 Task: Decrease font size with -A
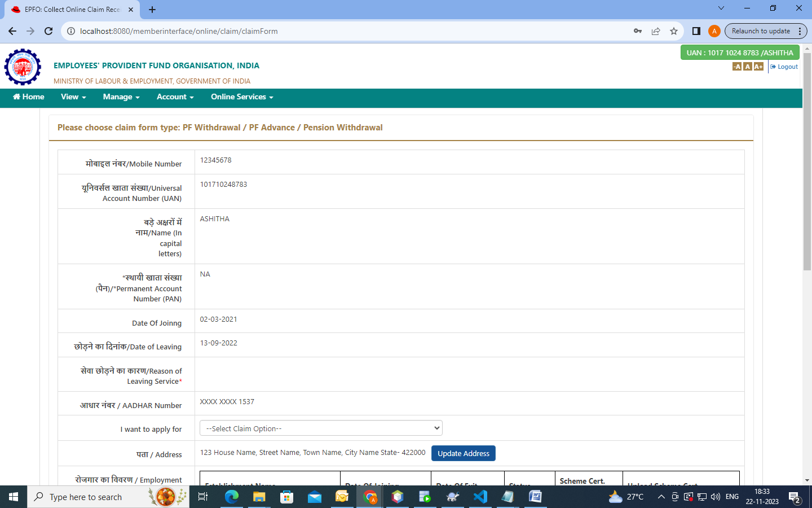[x=737, y=67]
